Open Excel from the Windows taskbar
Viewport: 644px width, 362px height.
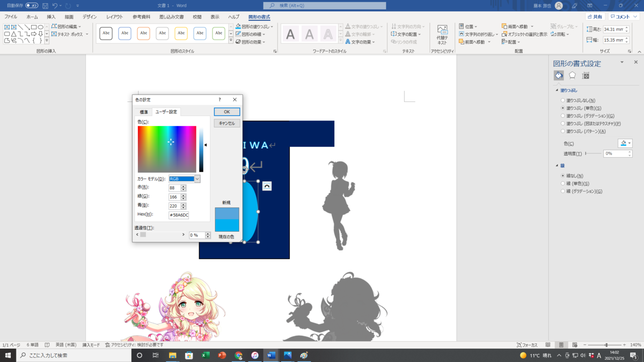(206, 356)
